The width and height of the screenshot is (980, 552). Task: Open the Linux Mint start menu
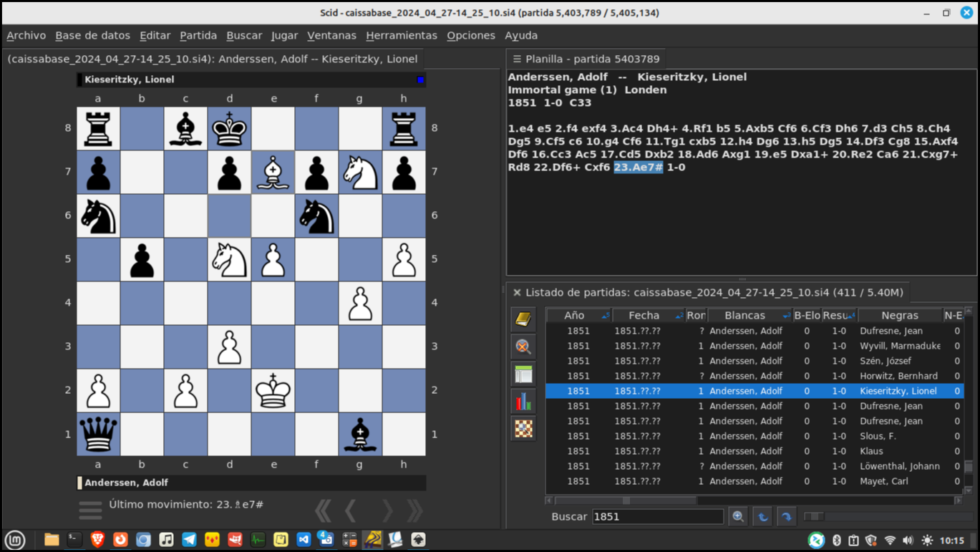tap(15, 540)
